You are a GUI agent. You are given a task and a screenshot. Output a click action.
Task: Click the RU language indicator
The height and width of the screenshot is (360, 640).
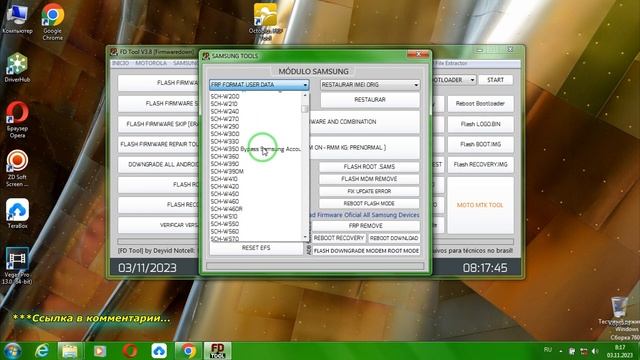pyautogui.click(x=548, y=350)
